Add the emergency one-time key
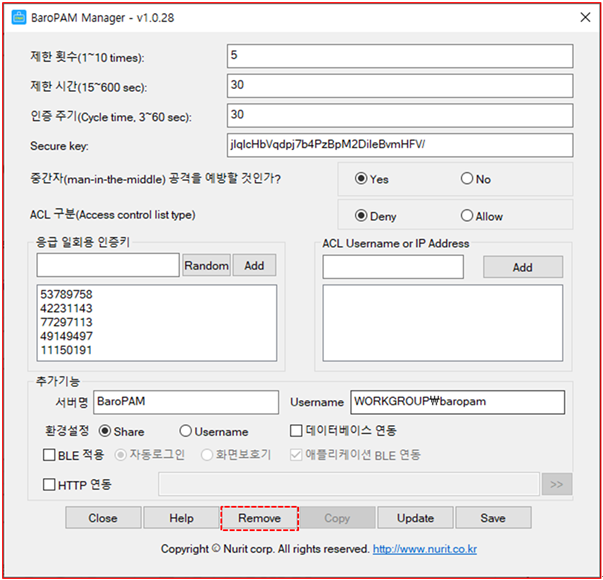This screenshot has height=580, width=603. point(254,265)
